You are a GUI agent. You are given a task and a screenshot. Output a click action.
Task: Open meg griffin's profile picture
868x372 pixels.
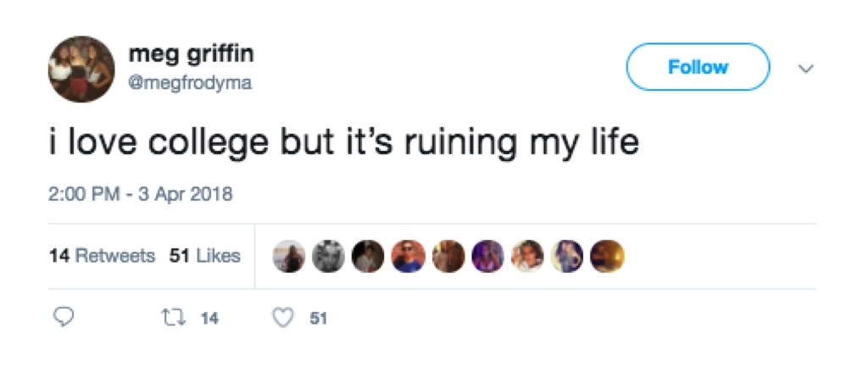point(82,69)
